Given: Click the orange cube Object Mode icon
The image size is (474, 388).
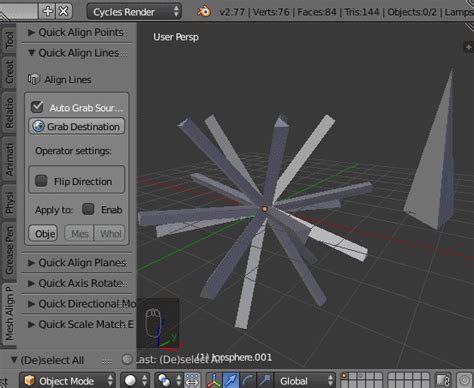Looking at the screenshot, I should [30, 380].
